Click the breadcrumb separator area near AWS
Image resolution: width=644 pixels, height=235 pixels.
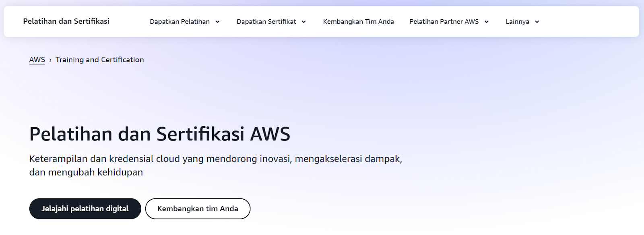(x=50, y=59)
